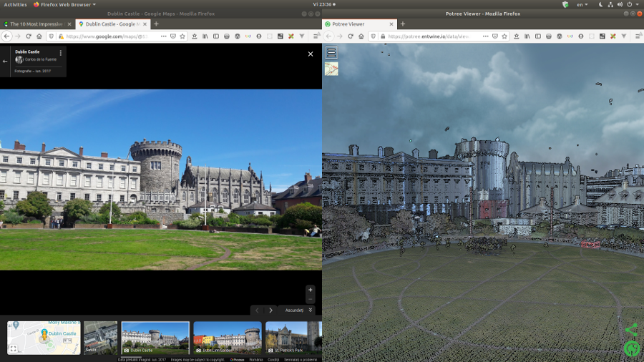The height and width of the screenshot is (362, 644).
Task: Show the previous photo with left chevron
Action: pyautogui.click(x=257, y=310)
